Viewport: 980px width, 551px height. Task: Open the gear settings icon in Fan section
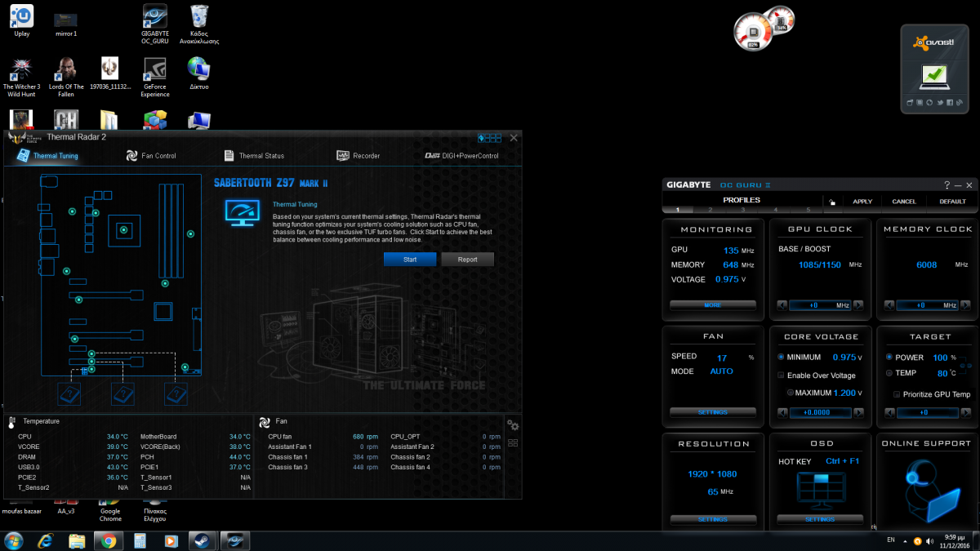[513, 424]
